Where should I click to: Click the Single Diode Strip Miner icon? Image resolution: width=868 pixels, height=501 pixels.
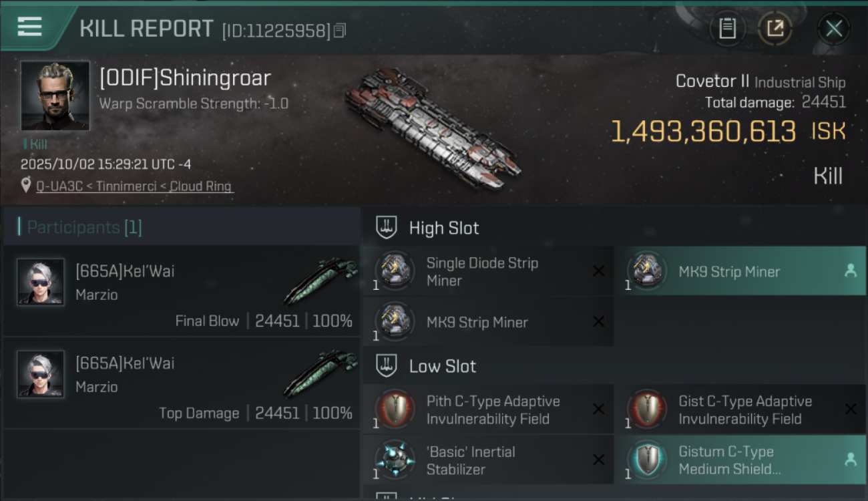394,271
